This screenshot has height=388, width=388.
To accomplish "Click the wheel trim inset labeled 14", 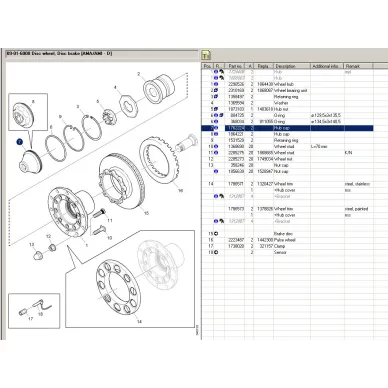I will pyautogui.click(x=130, y=279).
